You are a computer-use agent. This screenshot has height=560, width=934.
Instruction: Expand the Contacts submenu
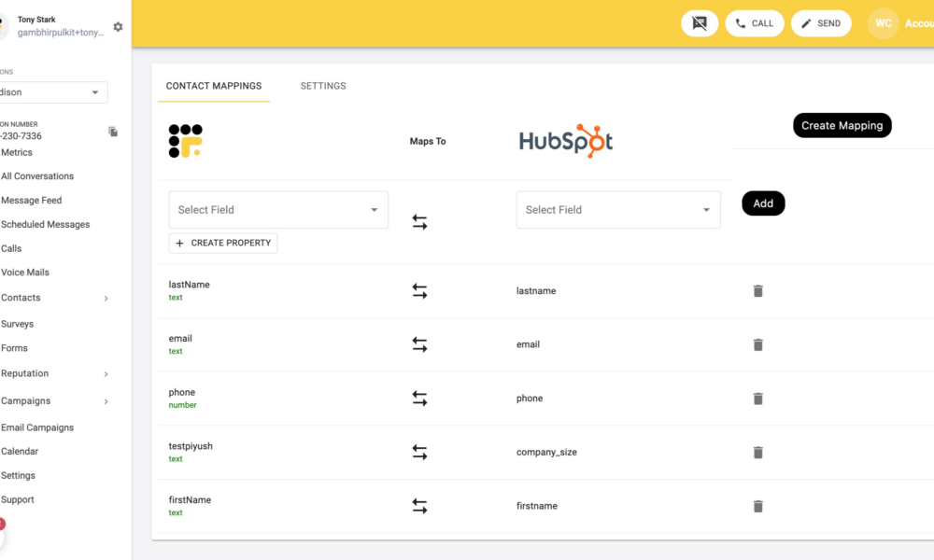(106, 298)
